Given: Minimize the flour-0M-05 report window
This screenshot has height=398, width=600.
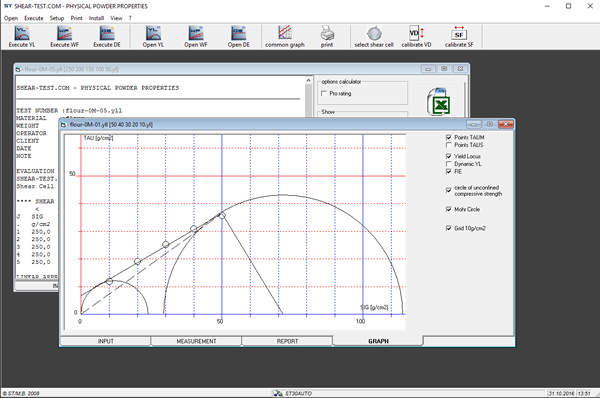Looking at the screenshot, I should 428,69.
